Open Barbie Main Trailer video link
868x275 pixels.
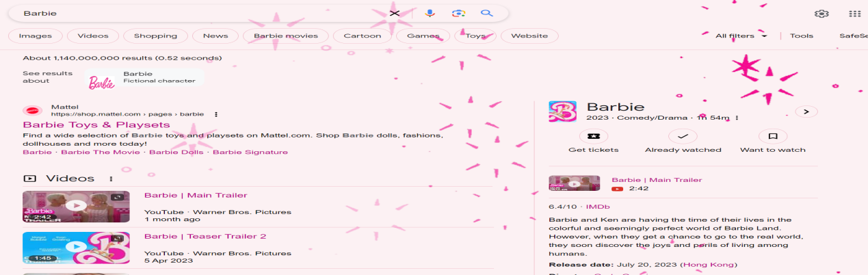[x=196, y=196]
